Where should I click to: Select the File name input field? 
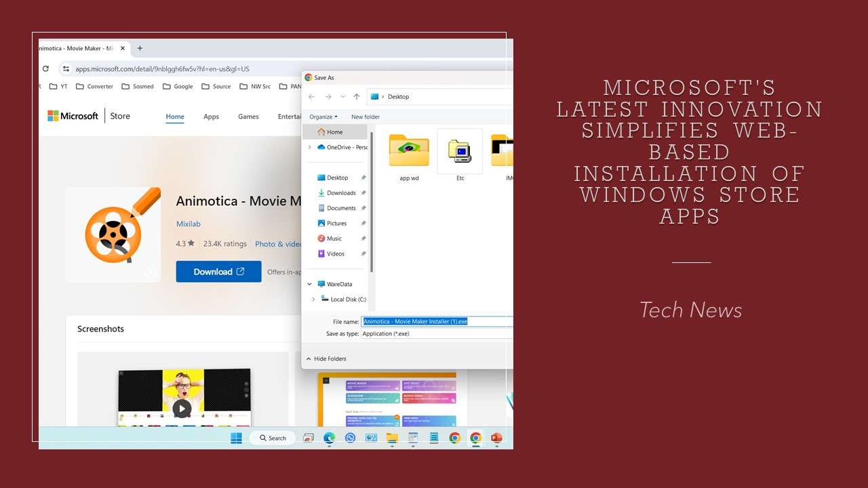pos(415,321)
